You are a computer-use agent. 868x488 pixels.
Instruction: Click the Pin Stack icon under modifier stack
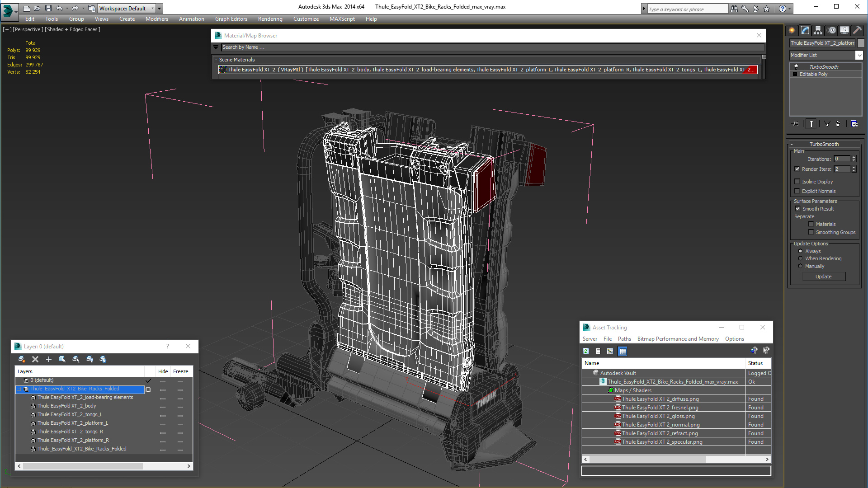click(x=796, y=123)
